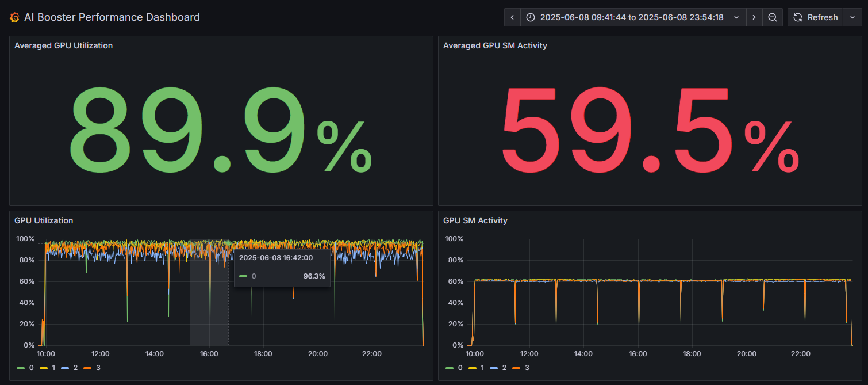Click the red 59.5% stat value
This screenshot has width=868, height=385.
(650, 130)
